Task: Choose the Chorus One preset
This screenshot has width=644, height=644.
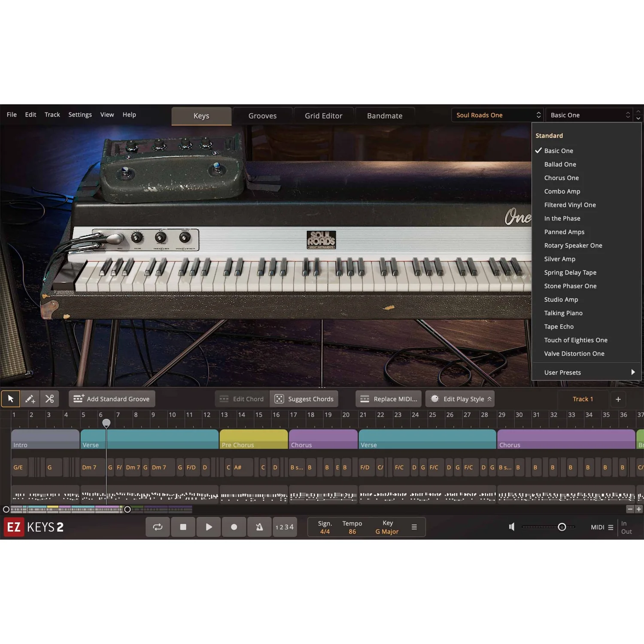Action: (x=586, y=178)
